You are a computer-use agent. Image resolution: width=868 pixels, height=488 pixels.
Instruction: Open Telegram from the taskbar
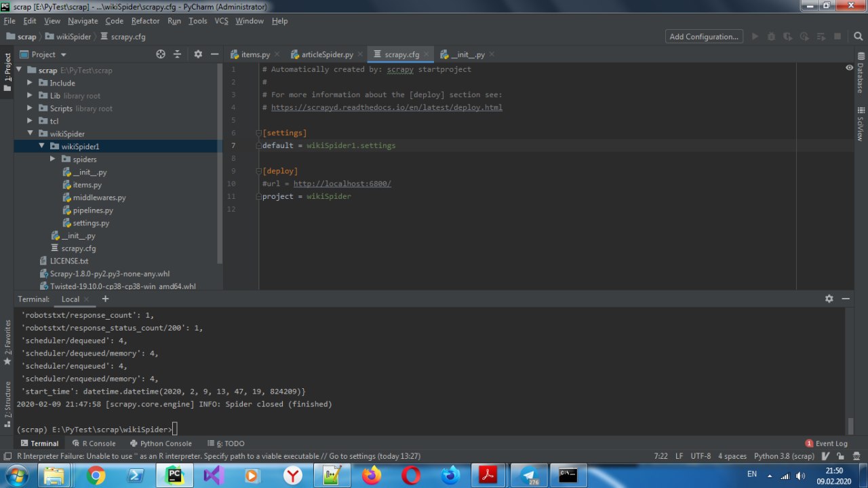(x=528, y=476)
